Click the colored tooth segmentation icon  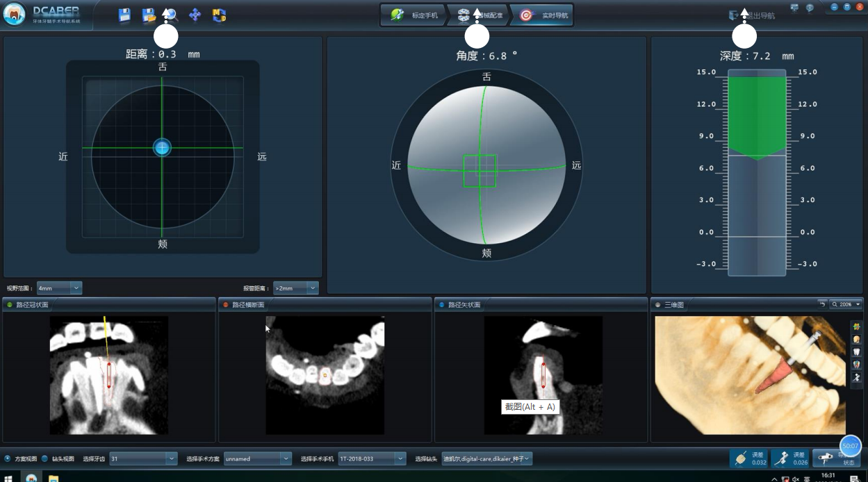pyautogui.click(x=856, y=365)
